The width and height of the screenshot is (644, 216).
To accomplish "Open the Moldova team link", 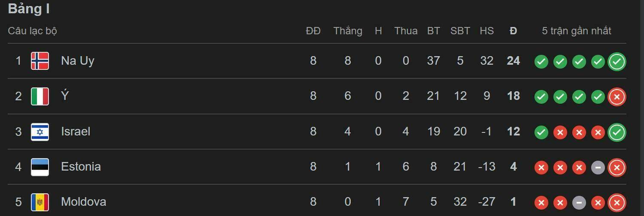I will (83, 202).
